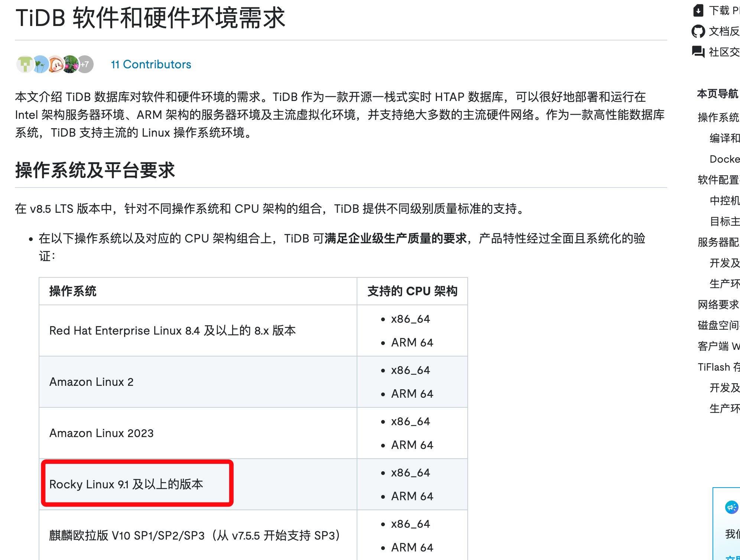
Task: Select the Docker navigation entry
Action: click(724, 159)
